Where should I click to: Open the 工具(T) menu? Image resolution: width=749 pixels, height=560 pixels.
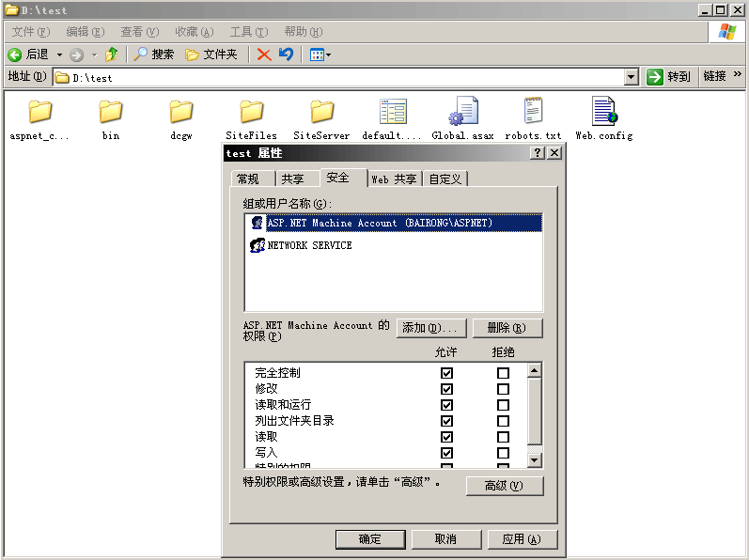point(248,32)
